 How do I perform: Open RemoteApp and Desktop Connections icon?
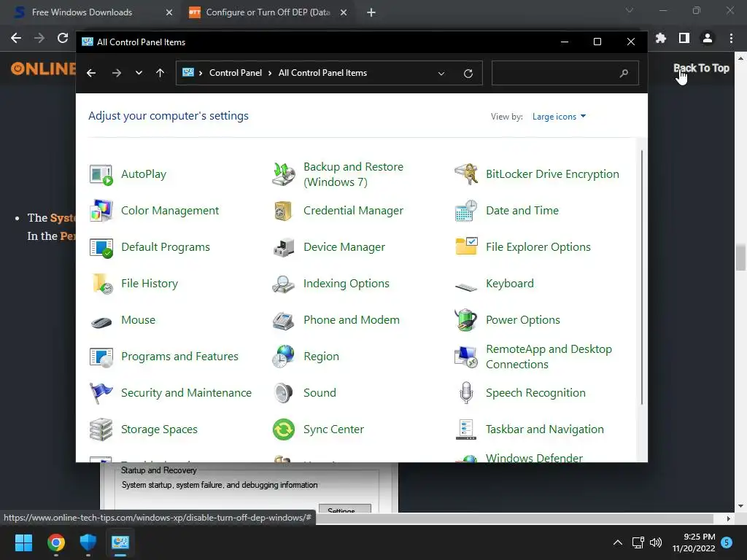[466, 357]
